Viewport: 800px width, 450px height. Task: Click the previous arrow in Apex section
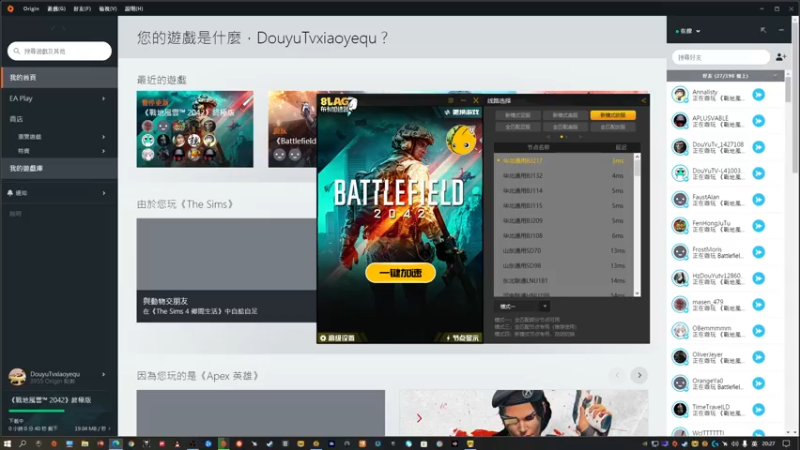click(617, 376)
